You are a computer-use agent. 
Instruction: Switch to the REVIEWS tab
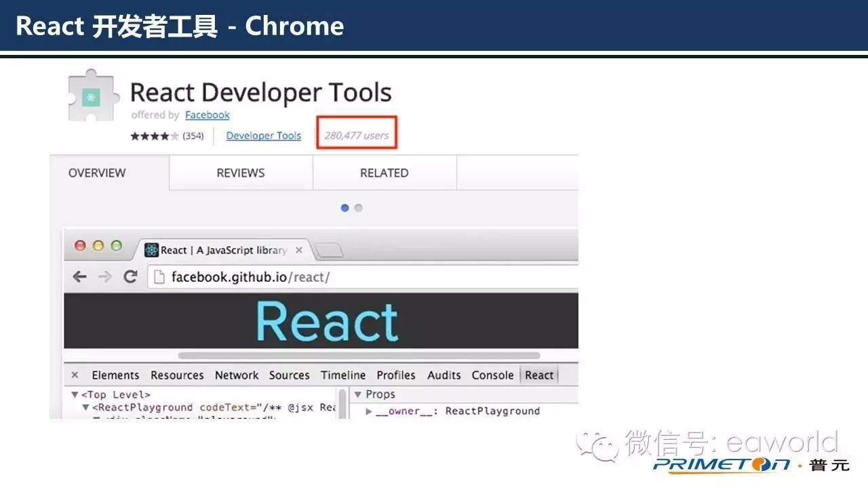[241, 173]
